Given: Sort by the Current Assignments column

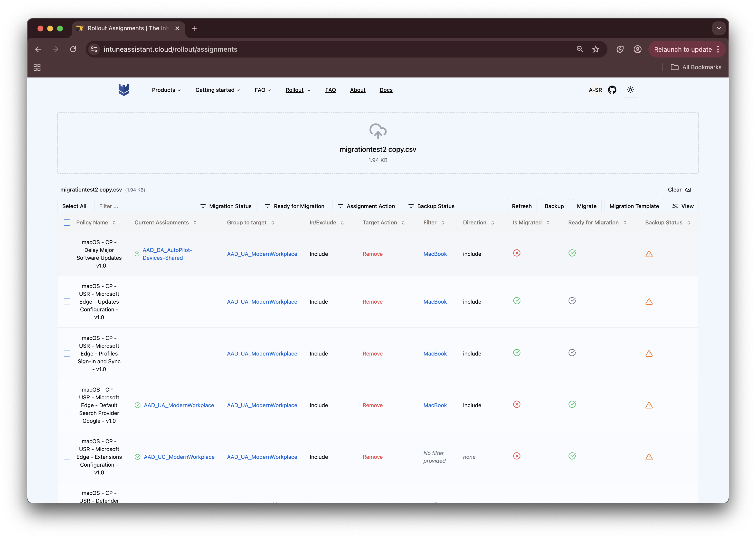Looking at the screenshot, I should [x=166, y=222].
